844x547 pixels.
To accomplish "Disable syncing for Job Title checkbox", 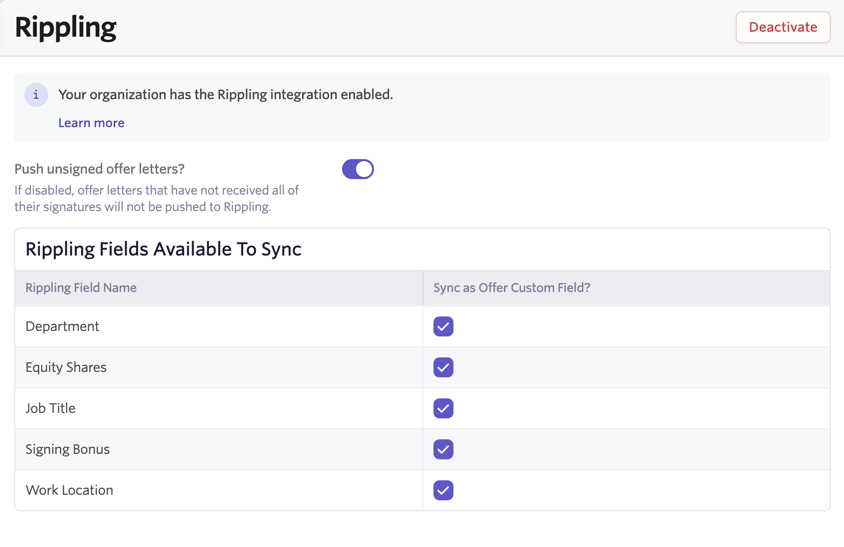I will click(443, 409).
